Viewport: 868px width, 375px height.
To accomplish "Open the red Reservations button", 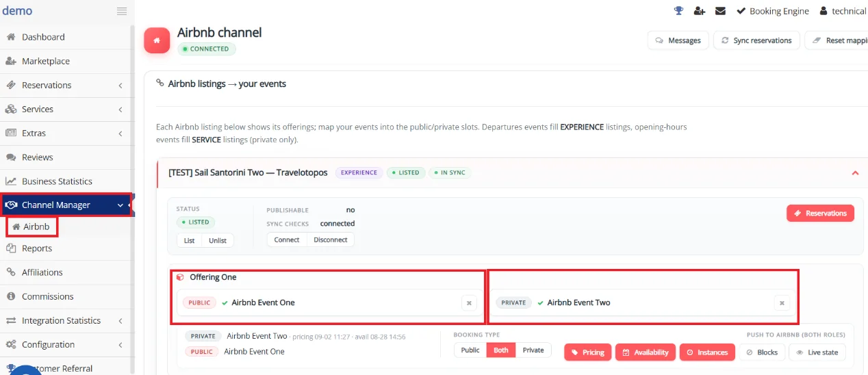I will 820,213.
